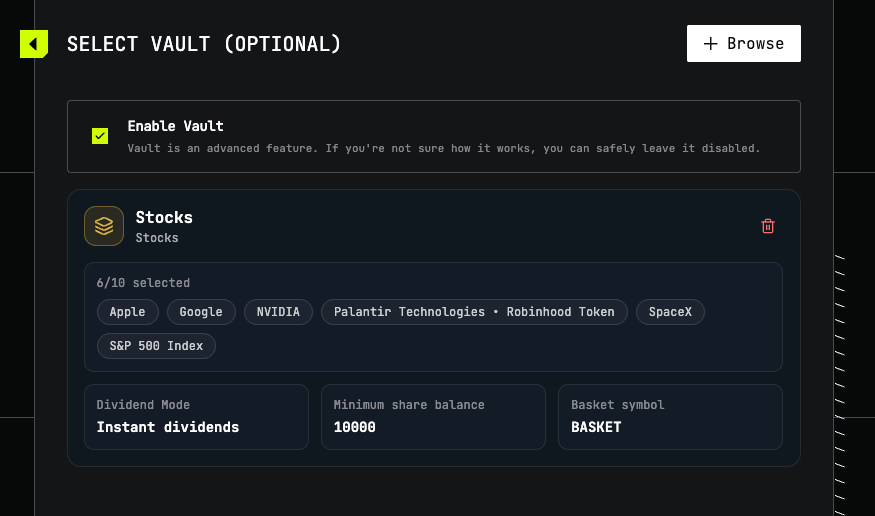Click the yellow back arrow icon

click(33, 44)
